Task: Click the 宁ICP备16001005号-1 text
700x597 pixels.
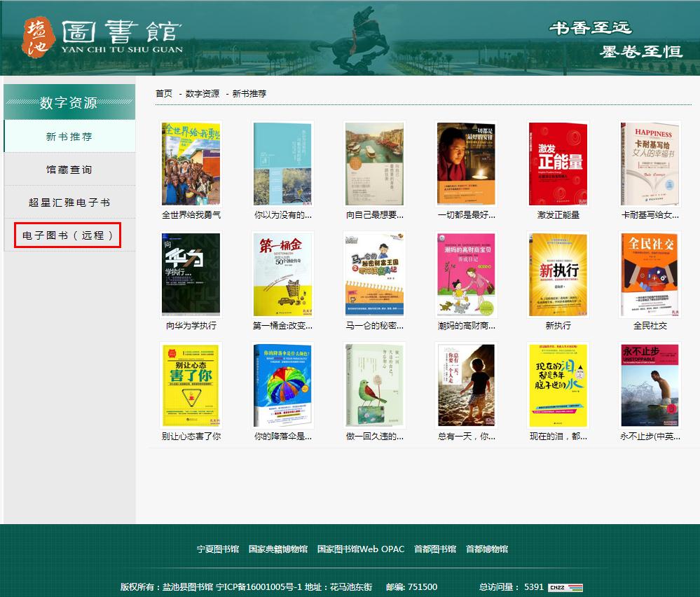Action: click(259, 586)
